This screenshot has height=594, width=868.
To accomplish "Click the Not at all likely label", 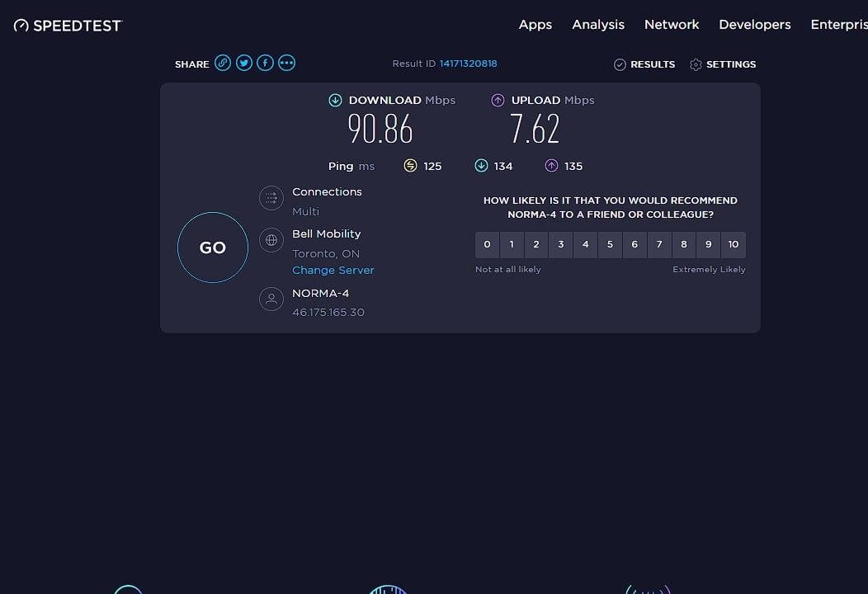I will [508, 270].
